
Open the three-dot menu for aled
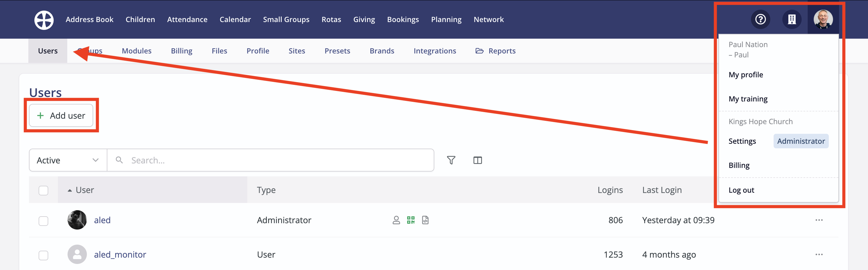coord(819,220)
